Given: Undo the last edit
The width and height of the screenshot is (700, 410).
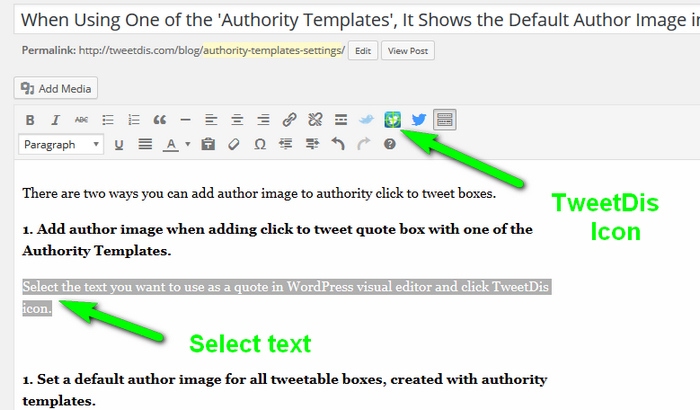Looking at the screenshot, I should (x=338, y=145).
